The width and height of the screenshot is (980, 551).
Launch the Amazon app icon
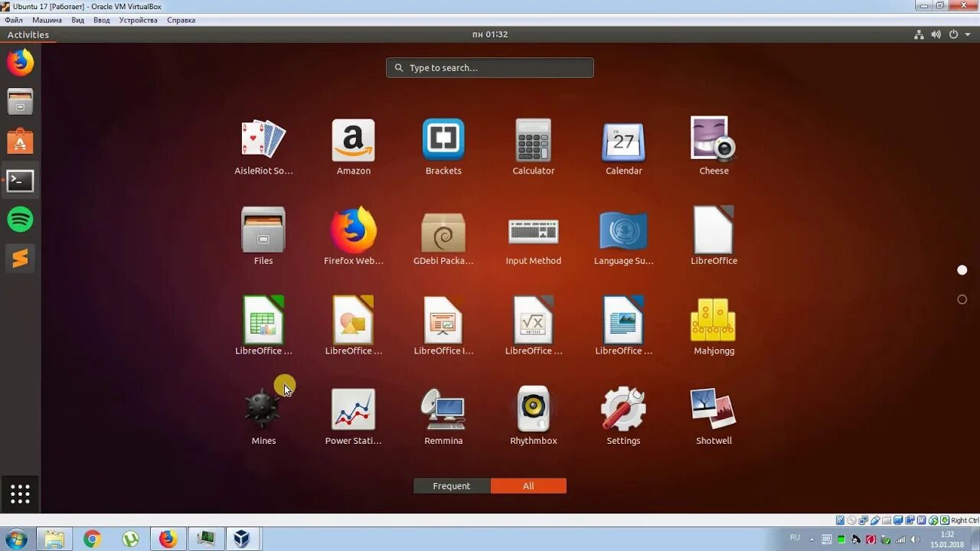(x=353, y=139)
